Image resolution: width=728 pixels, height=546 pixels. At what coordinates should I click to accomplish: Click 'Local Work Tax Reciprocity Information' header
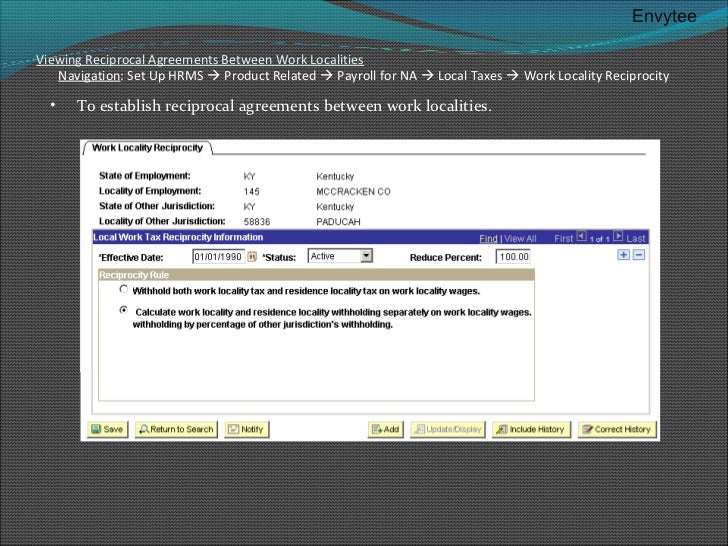(x=178, y=237)
